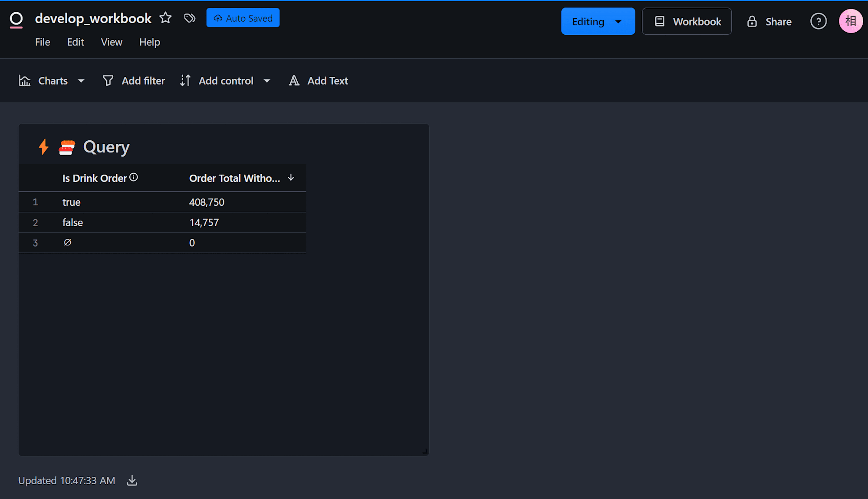Select the 14,757 cell
The height and width of the screenshot is (499, 868).
(204, 223)
